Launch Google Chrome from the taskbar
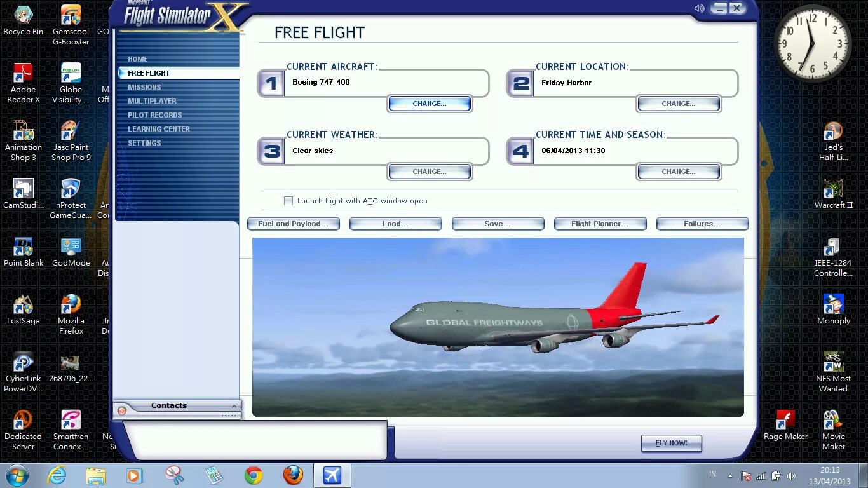The image size is (868, 488). point(253,475)
